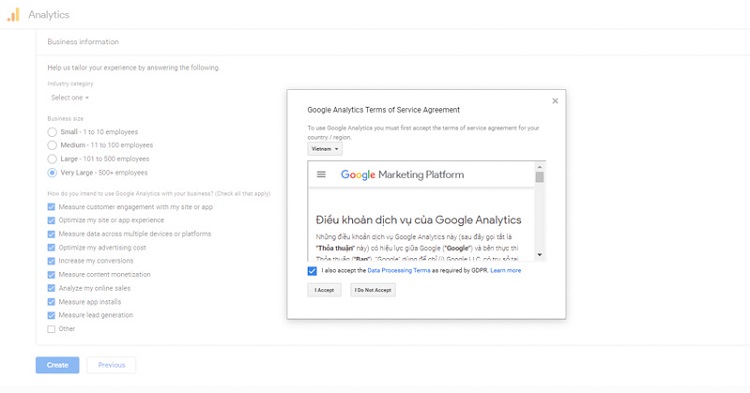Image resolution: width=750 pixels, height=393 pixels.
Task: Open the hamburger menu in Marketing Platform header
Action: click(x=321, y=175)
